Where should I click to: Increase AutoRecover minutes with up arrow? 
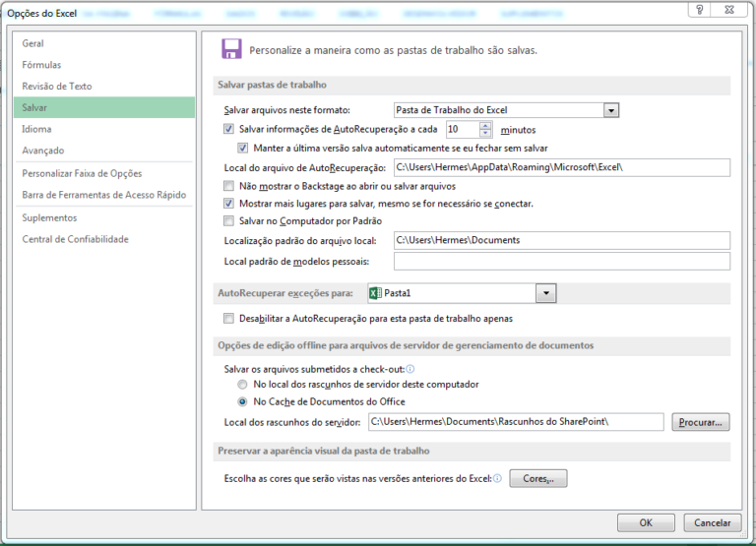485,125
